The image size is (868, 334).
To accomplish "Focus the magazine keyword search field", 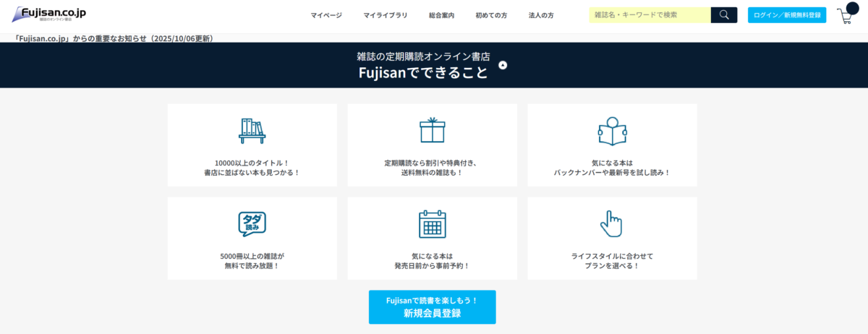I will pyautogui.click(x=649, y=15).
